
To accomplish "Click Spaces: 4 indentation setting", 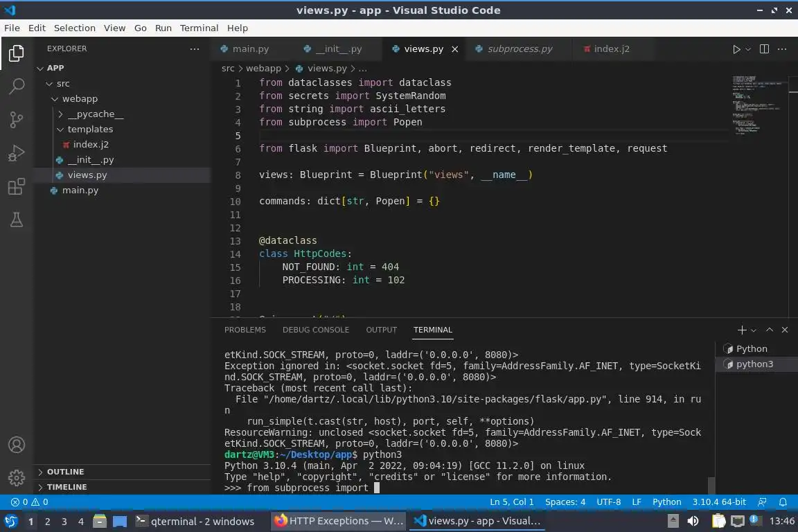I will [x=565, y=502].
